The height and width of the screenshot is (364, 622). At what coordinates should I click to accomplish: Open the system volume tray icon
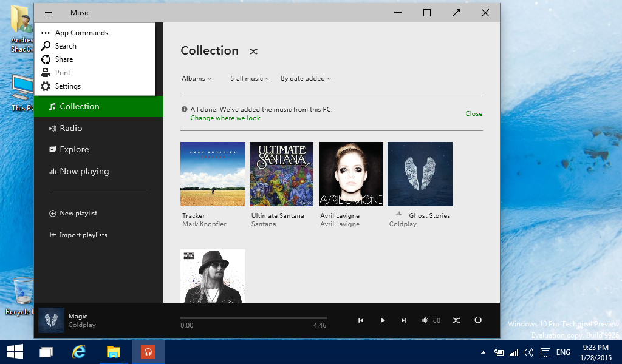[x=528, y=352]
